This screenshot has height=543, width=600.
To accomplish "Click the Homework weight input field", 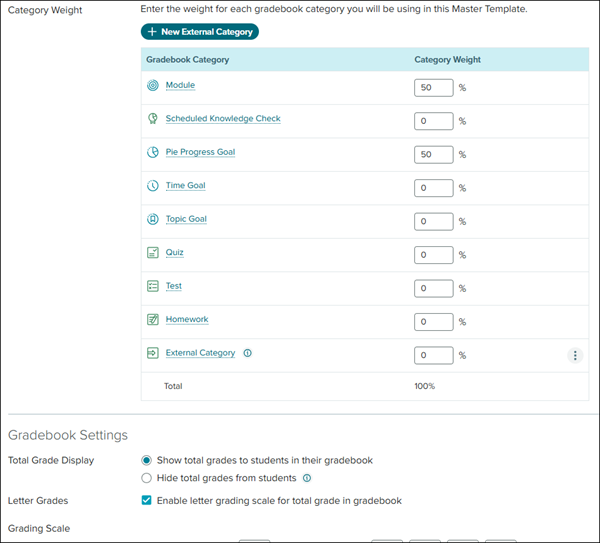I will [433, 322].
